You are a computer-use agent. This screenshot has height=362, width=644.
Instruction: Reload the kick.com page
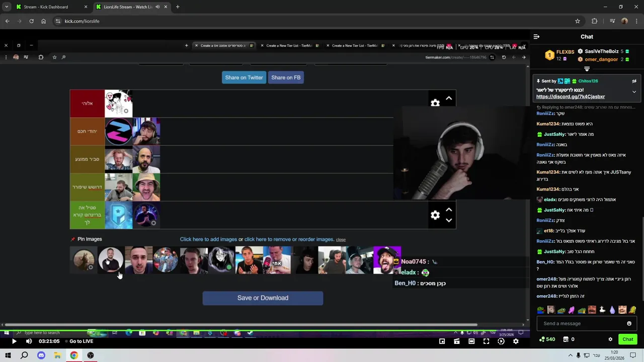click(x=31, y=21)
